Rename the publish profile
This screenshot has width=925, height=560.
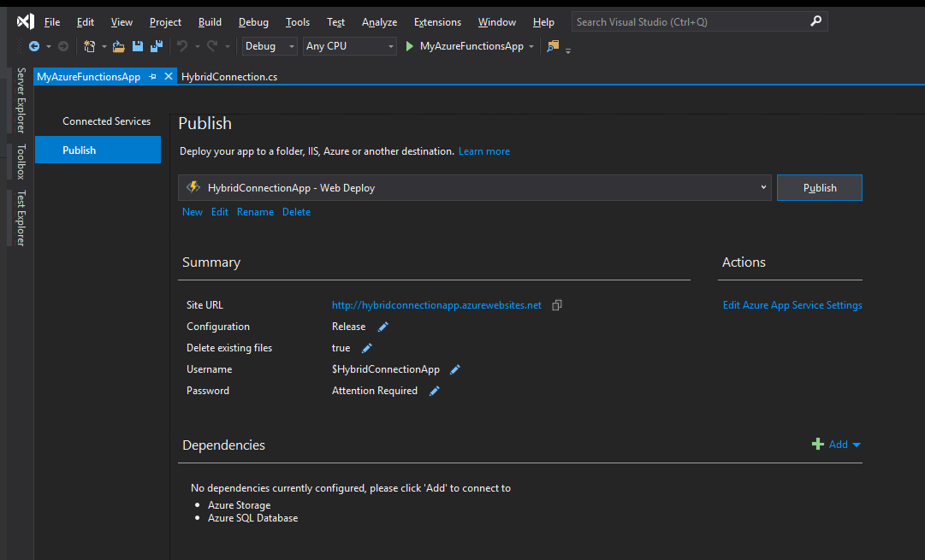pyautogui.click(x=256, y=212)
